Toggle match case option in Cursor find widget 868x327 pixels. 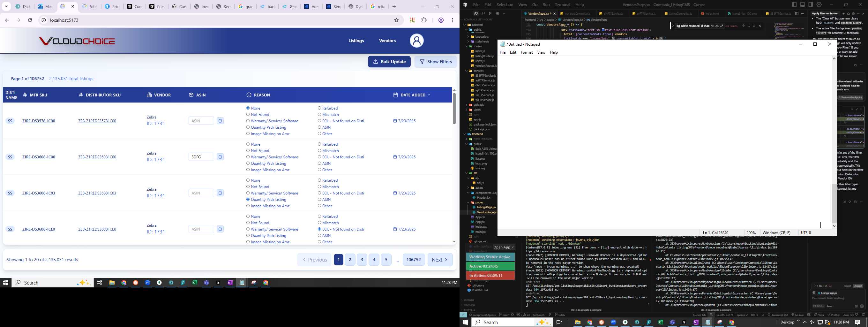[712, 26]
